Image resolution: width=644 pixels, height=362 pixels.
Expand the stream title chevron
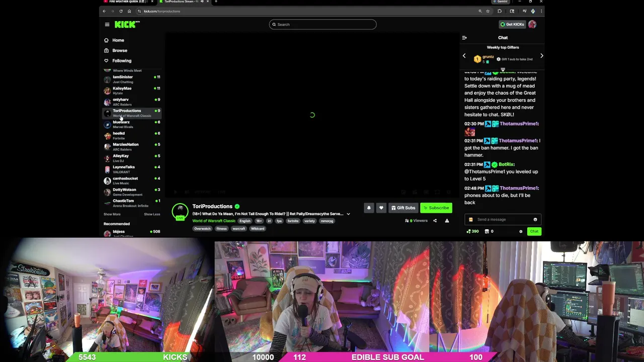[348, 214]
